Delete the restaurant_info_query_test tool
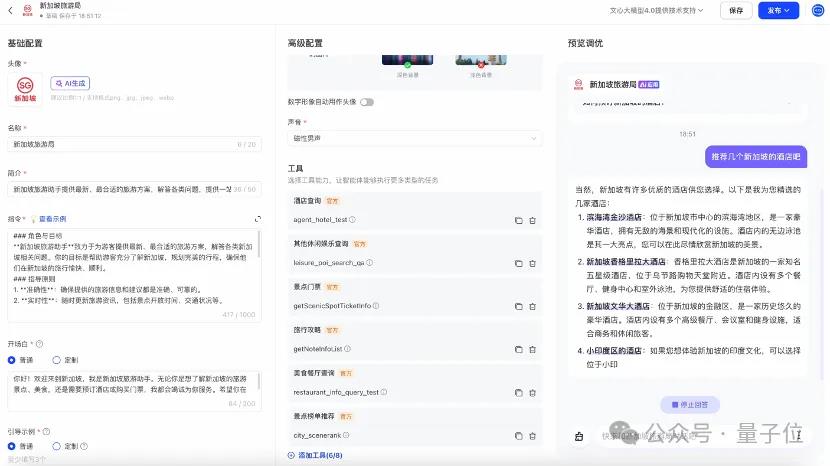The height and width of the screenshot is (466, 830). [533, 393]
